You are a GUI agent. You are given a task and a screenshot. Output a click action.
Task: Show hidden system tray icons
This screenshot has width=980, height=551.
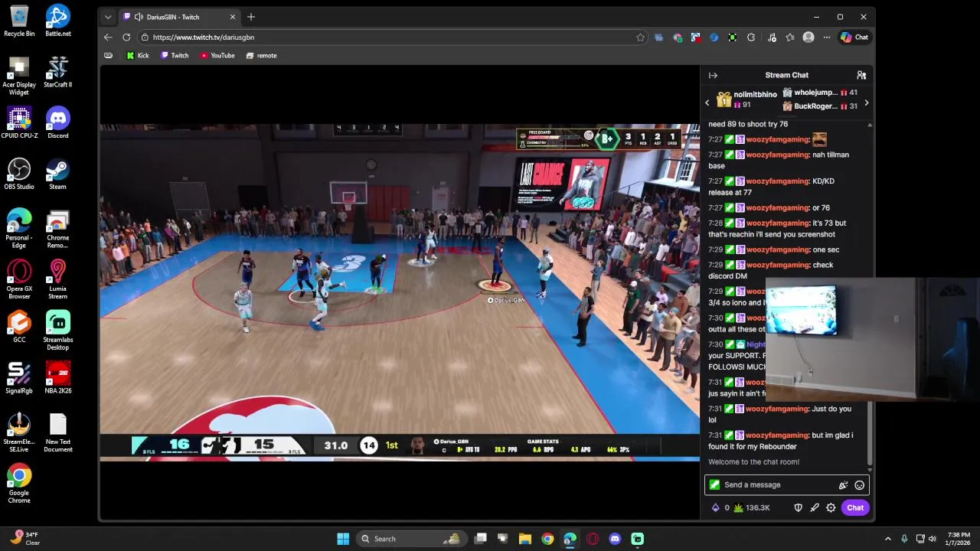tap(888, 539)
